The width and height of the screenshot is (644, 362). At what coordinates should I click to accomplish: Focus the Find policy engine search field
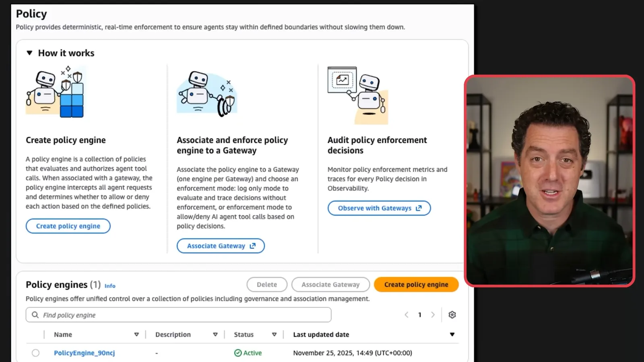[178, 315]
